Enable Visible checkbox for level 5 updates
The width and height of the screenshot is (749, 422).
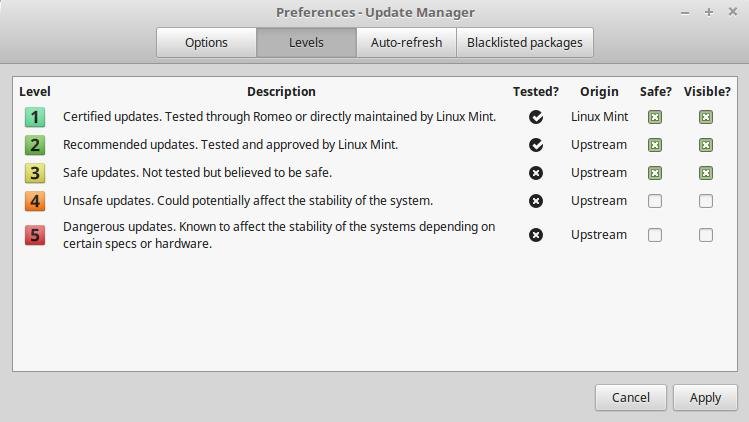pyautogui.click(x=706, y=235)
